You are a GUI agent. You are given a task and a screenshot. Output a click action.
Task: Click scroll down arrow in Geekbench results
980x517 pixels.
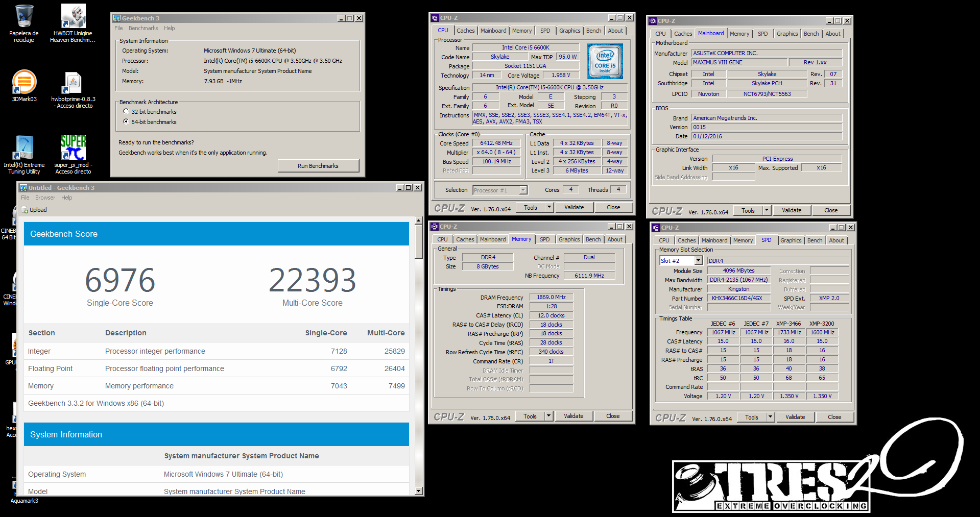[x=419, y=491]
